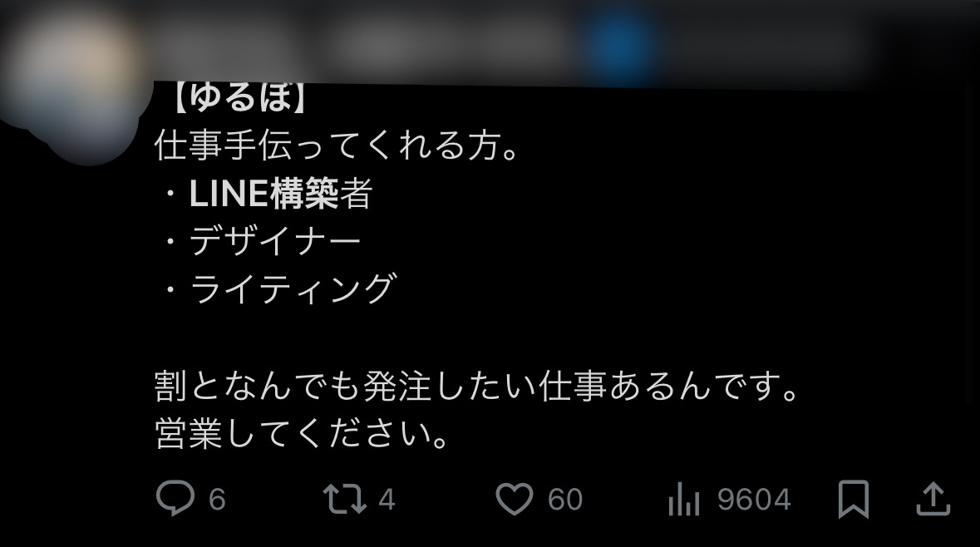Click the 9604 views count
Screen dimensions: 980x547
click(754, 500)
